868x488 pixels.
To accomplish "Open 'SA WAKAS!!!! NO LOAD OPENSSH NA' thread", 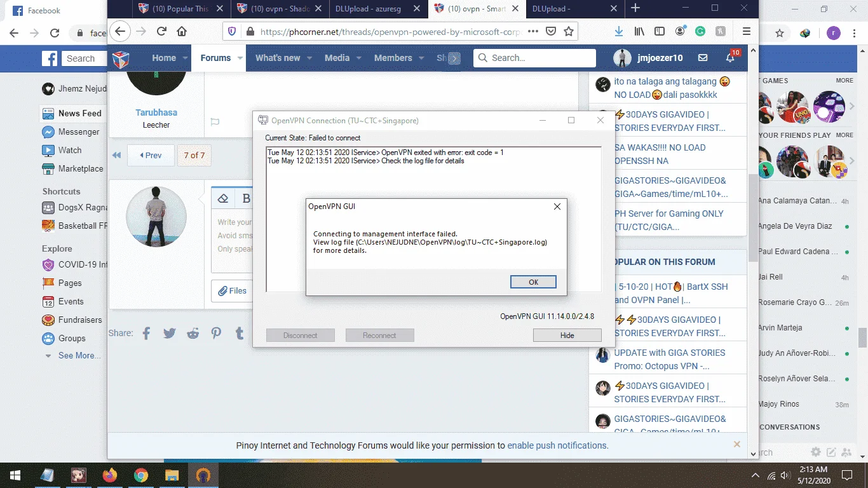I will [x=660, y=154].
